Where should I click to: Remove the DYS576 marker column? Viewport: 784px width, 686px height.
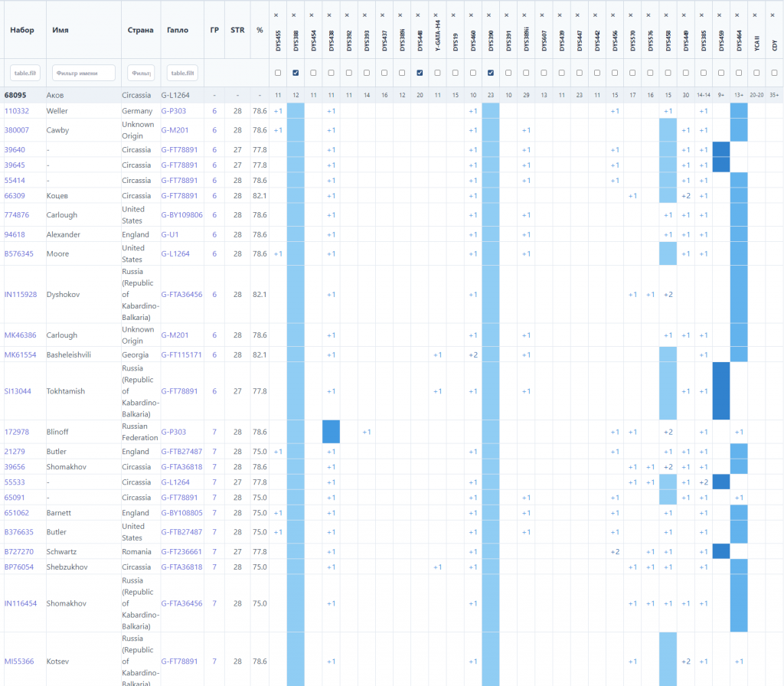tap(650, 15)
